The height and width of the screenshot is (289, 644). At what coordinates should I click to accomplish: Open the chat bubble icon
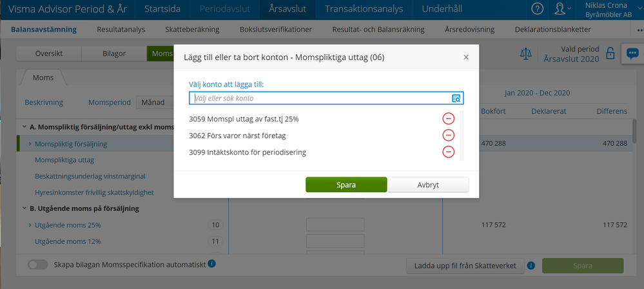coord(632,54)
